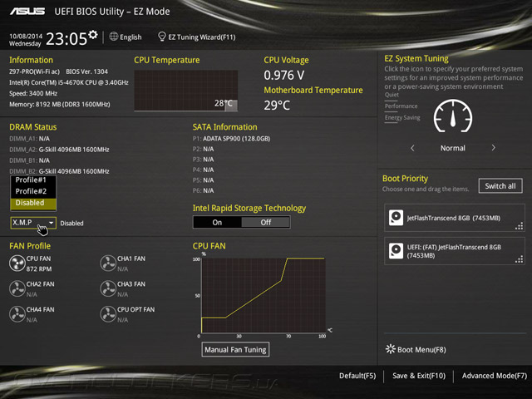The image size is (532, 399).
Task: Click the CPU FAN curve graph
Action: coord(264,295)
